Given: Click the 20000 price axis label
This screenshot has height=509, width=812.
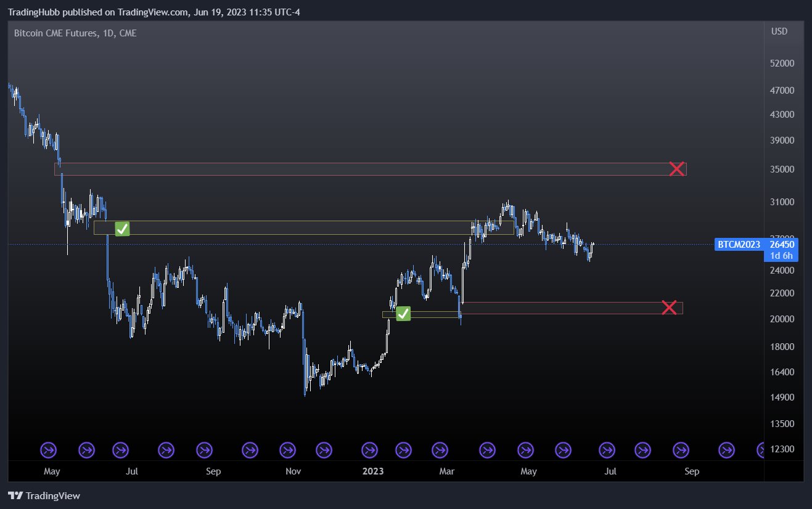Looking at the screenshot, I should 782,319.
